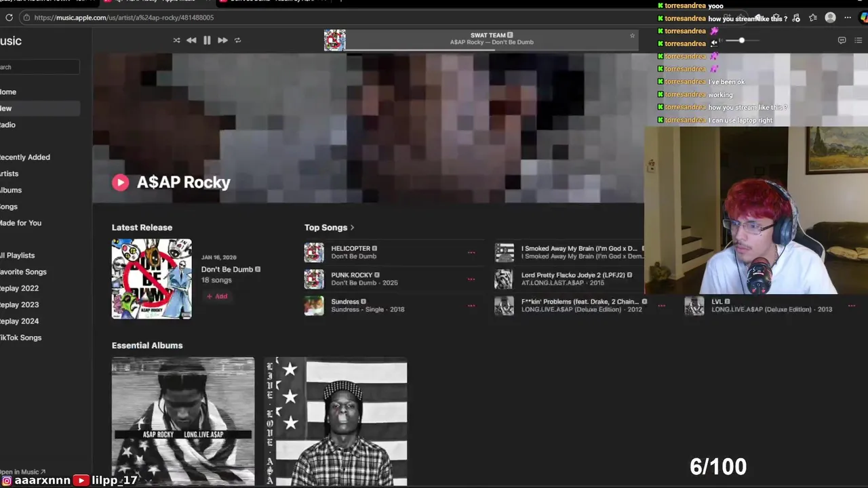Viewport: 868px width, 488px height.
Task: Open Songs library section
Action: pyautogui.click(x=9, y=207)
